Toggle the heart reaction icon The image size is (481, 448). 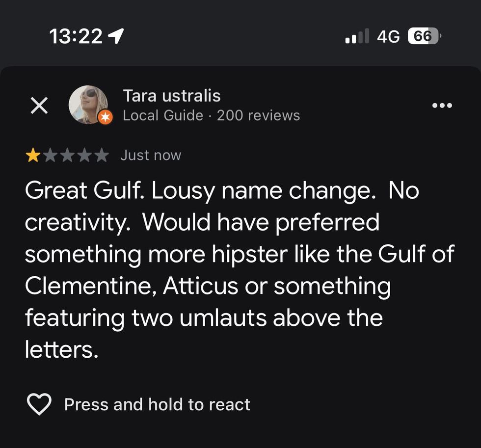(x=39, y=404)
